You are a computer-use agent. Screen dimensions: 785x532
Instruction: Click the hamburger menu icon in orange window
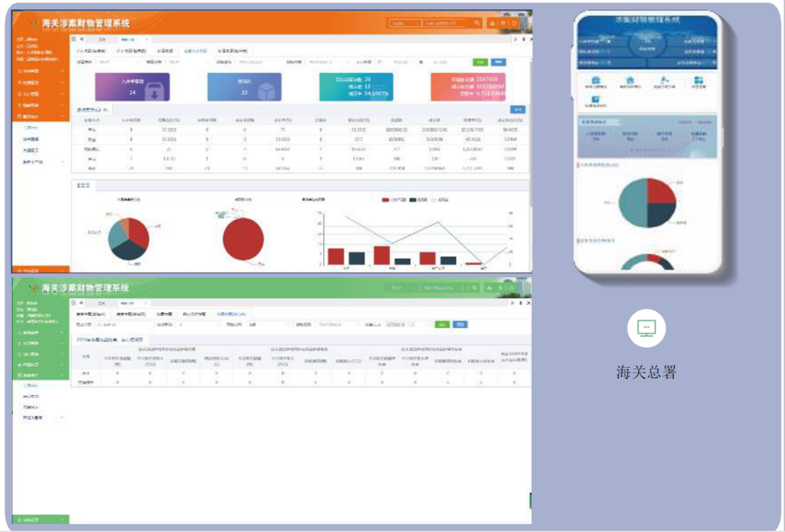click(74, 39)
